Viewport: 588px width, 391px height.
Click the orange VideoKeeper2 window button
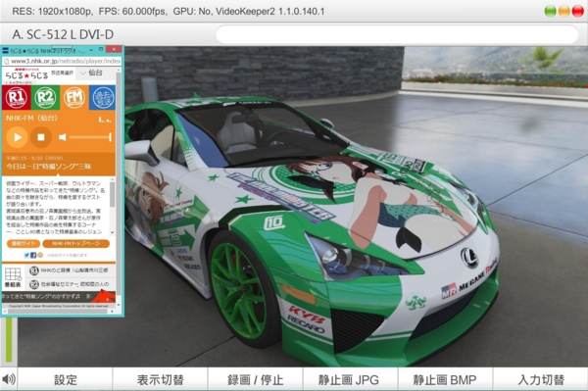[x=564, y=11]
